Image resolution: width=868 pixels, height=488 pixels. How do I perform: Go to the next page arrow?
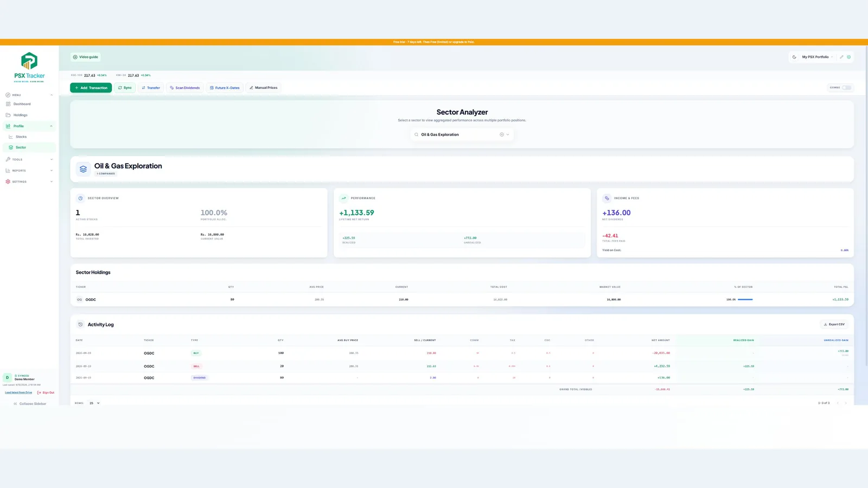pyautogui.click(x=845, y=403)
